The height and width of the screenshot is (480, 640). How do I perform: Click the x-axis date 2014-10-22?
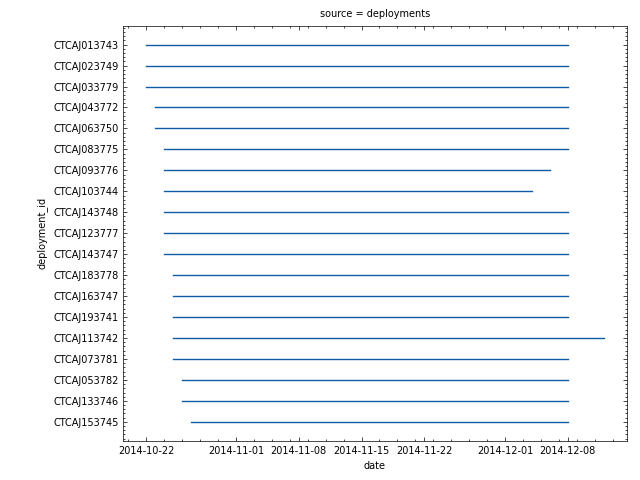point(147,451)
